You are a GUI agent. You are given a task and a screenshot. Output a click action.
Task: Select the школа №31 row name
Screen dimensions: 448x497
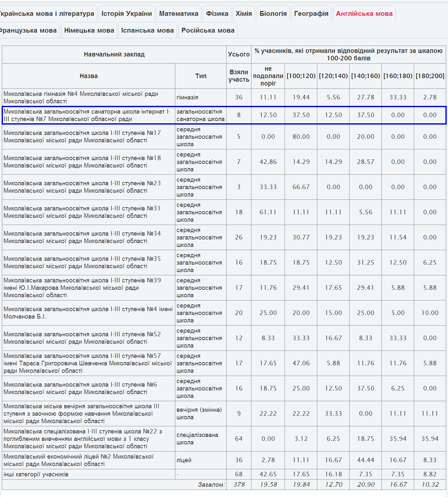click(x=82, y=212)
